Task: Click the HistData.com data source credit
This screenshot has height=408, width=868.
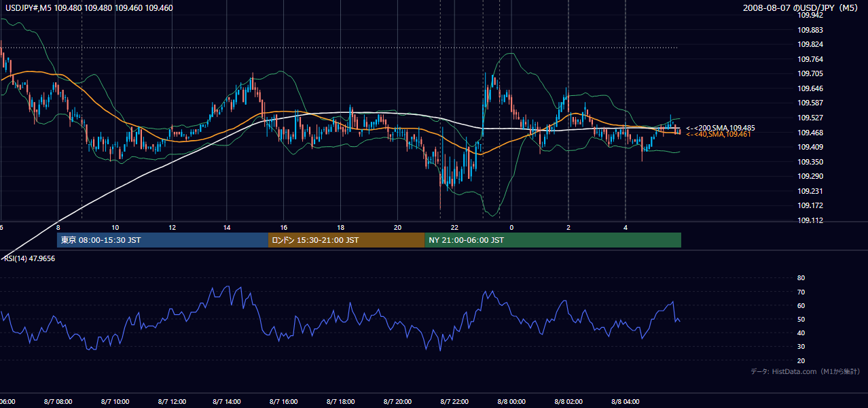Action: (x=806, y=371)
